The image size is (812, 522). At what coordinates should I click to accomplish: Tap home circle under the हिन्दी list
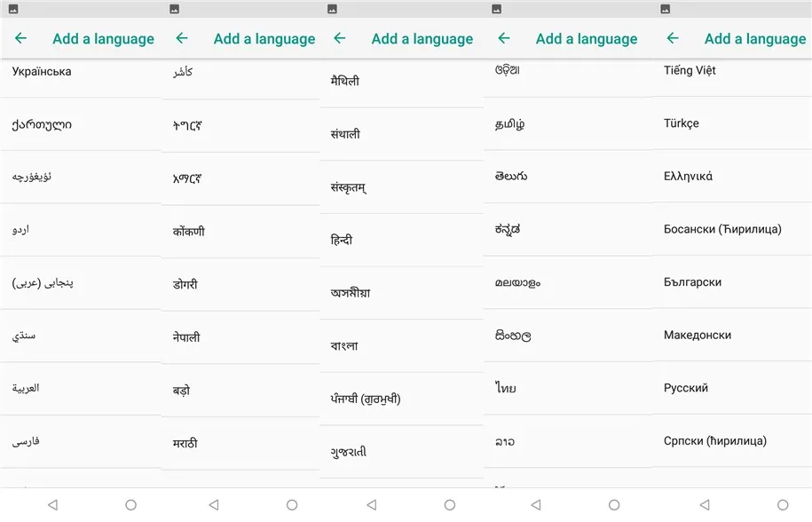point(450,504)
